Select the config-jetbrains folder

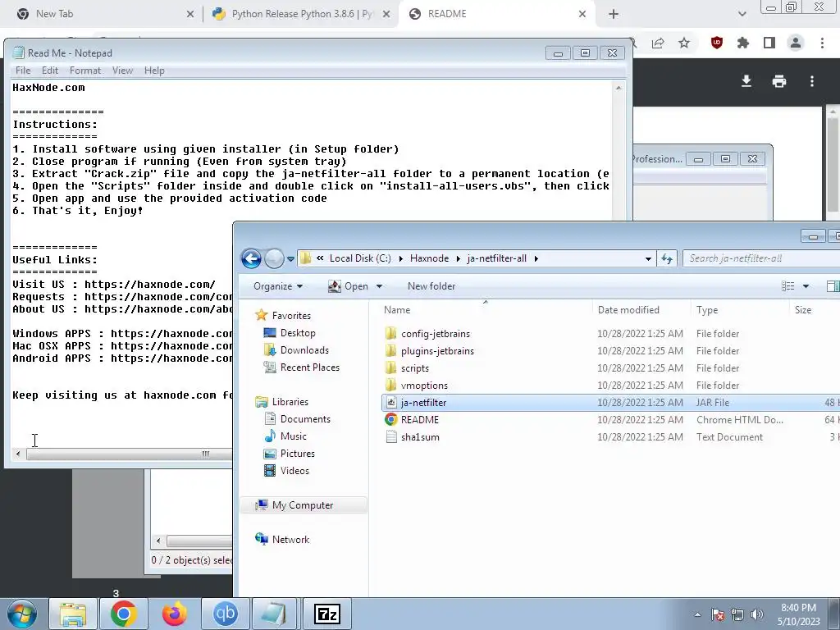click(436, 334)
